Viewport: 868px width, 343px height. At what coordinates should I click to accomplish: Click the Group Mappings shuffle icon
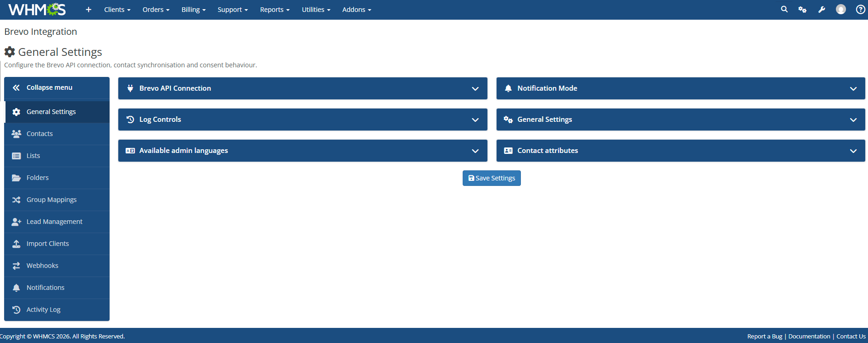(16, 200)
